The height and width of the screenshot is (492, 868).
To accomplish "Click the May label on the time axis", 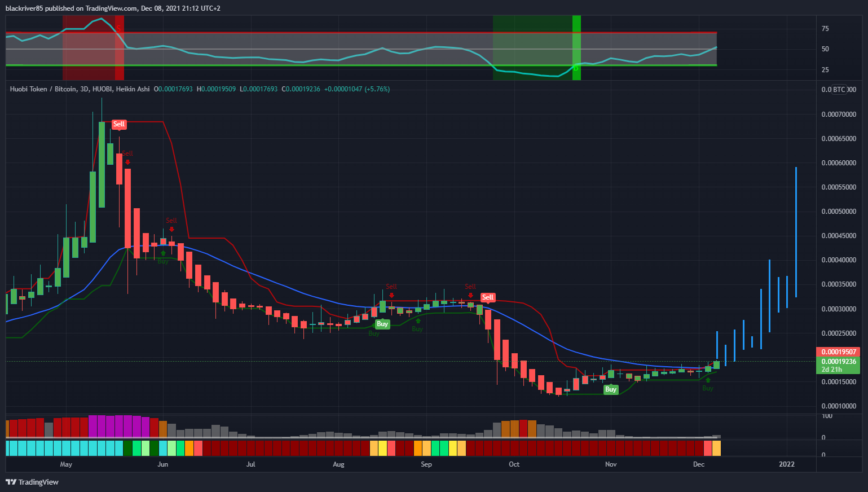I will point(66,464).
